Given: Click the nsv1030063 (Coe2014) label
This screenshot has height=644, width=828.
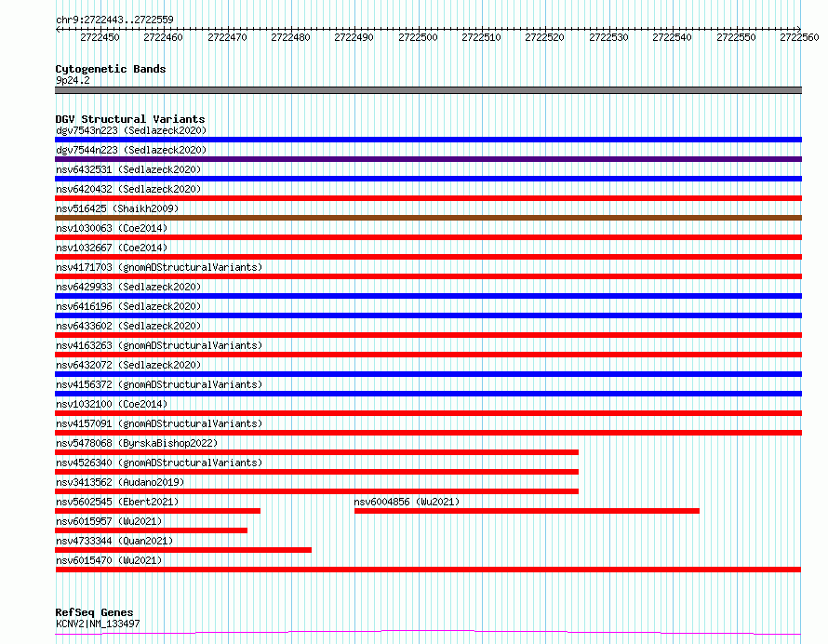Looking at the screenshot, I should pos(112,228).
